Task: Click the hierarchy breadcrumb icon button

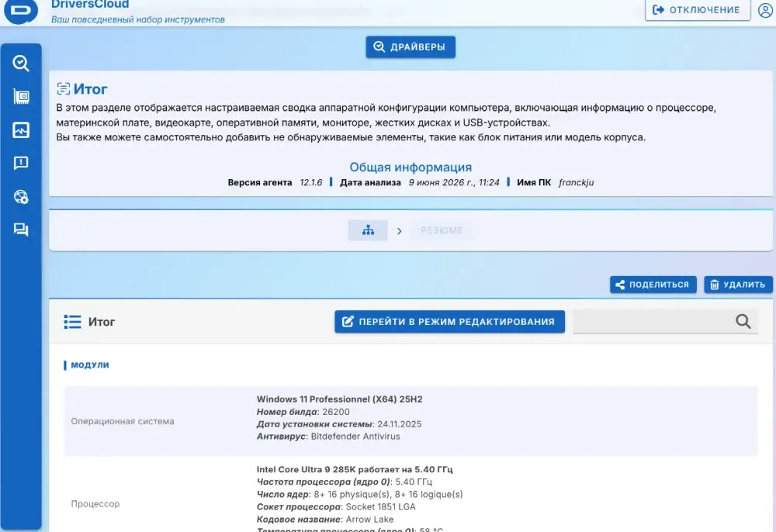Action: click(368, 230)
